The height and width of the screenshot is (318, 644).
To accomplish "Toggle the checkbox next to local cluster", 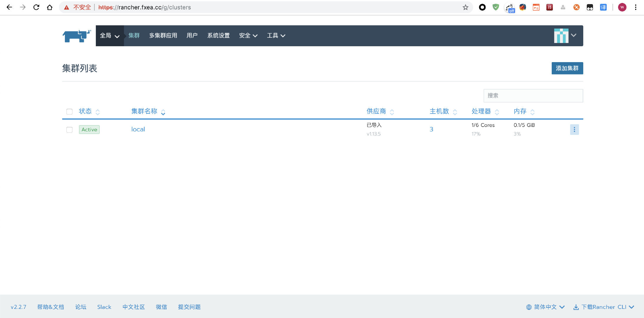I will (69, 129).
